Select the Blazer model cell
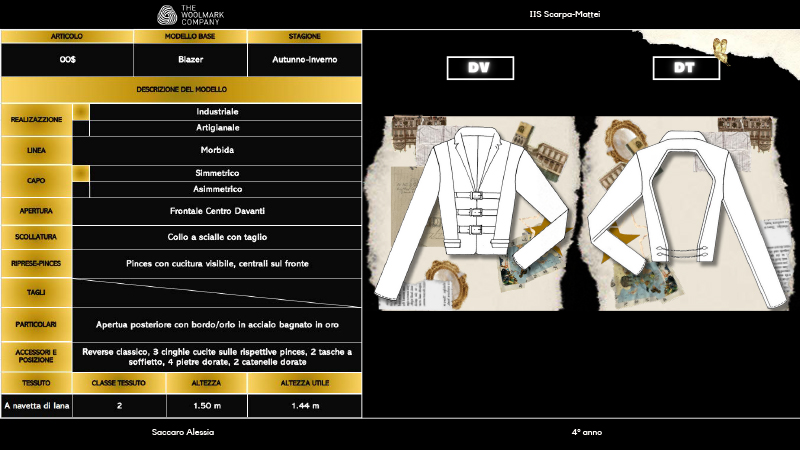Viewport: 800px width, 450px height. (189, 60)
